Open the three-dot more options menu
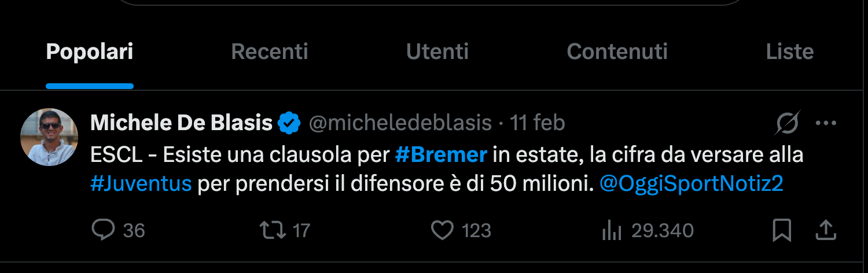This screenshot has height=273, width=868. (x=826, y=123)
